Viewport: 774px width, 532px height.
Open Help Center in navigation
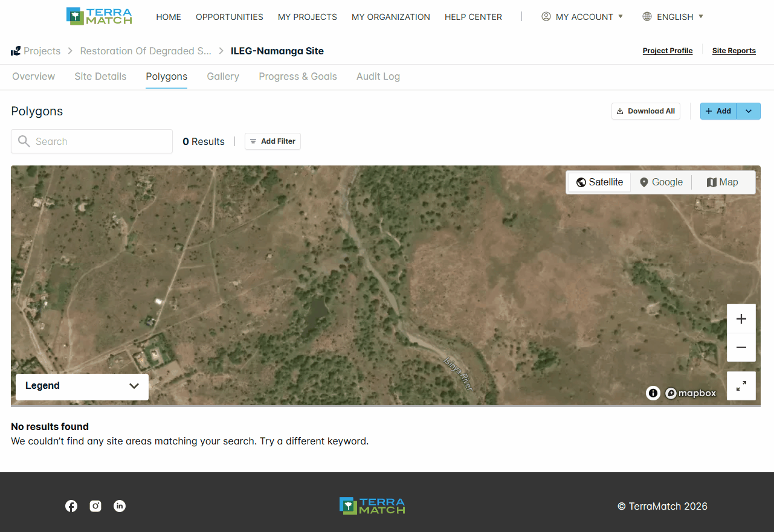pyautogui.click(x=473, y=17)
